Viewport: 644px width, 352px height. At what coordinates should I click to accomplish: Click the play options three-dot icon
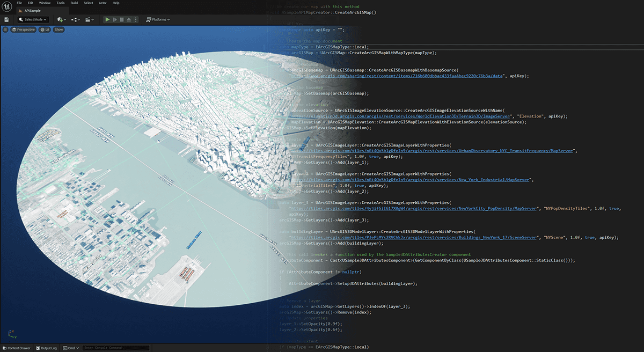click(x=136, y=19)
